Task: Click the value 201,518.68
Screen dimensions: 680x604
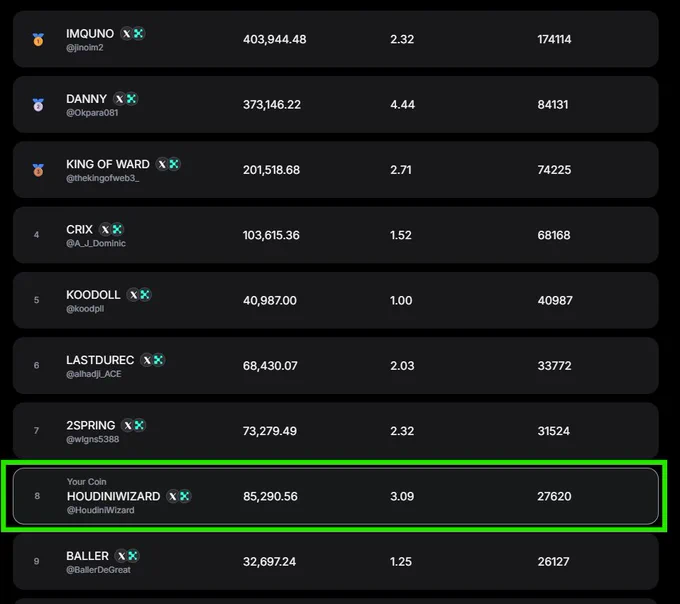Action: (271, 170)
